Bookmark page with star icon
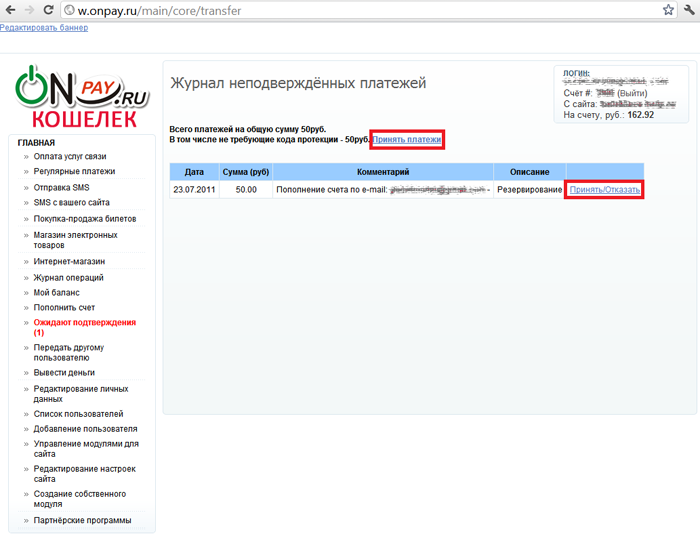This screenshot has height=534, width=700. [668, 10]
